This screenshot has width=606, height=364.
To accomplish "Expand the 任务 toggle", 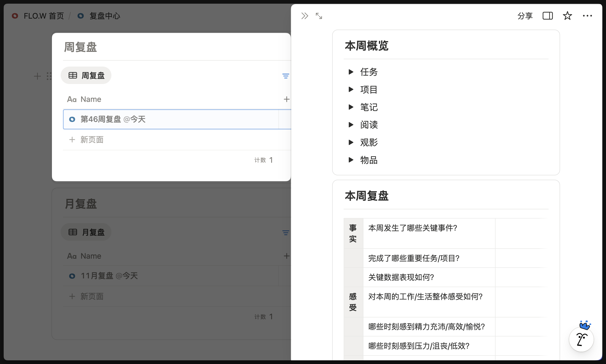I will point(351,72).
